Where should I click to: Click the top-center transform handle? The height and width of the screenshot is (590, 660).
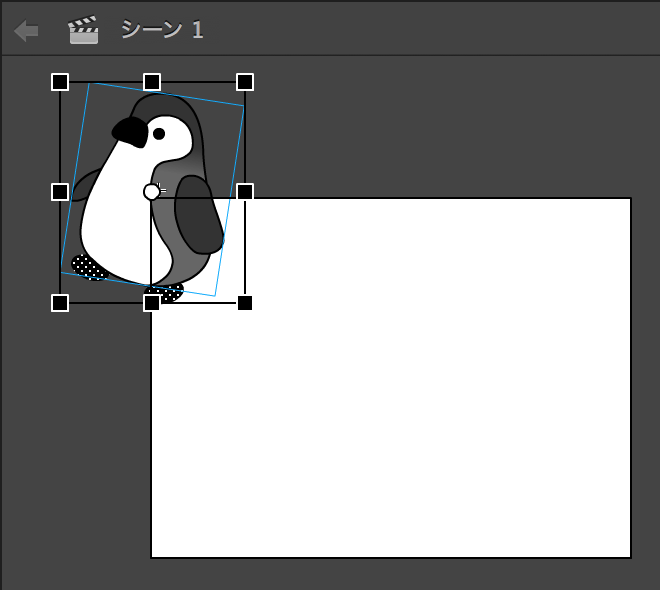[152, 82]
